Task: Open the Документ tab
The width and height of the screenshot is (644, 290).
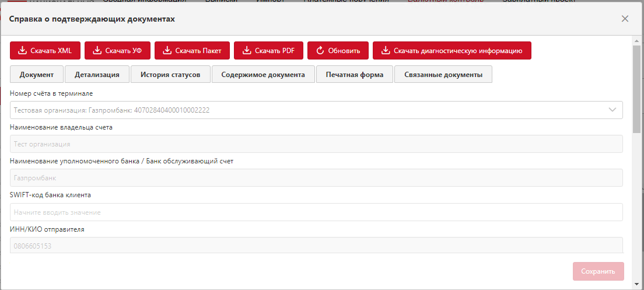Action: coord(37,75)
